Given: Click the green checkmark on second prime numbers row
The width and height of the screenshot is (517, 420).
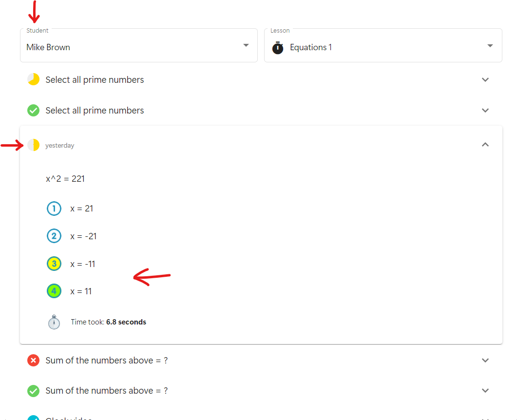Looking at the screenshot, I should 33,111.
